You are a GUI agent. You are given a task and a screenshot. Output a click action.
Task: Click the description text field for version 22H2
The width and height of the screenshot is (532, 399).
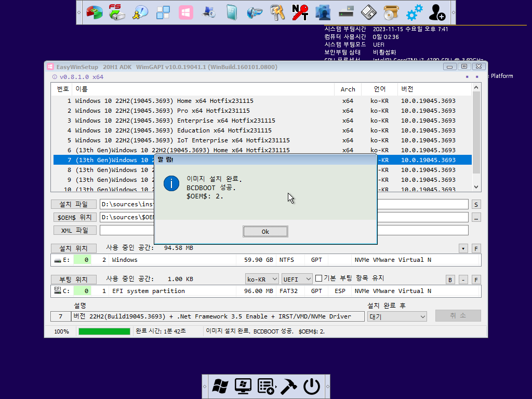click(x=218, y=316)
